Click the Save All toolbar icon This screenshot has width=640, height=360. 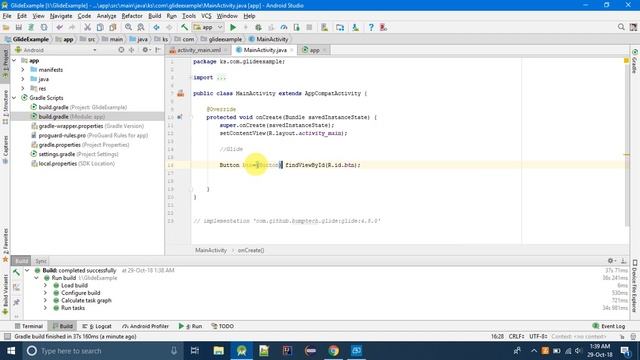18,27
